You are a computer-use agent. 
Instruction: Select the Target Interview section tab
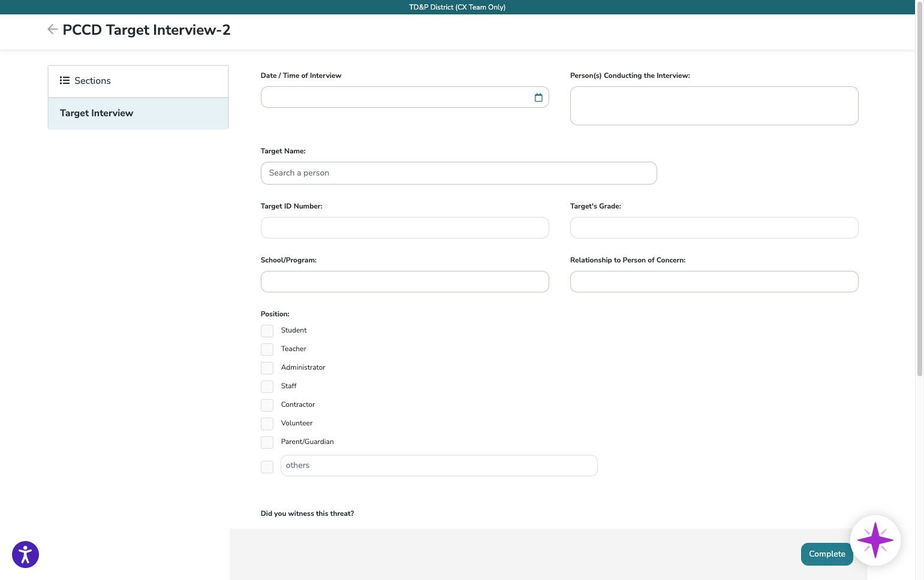pos(138,113)
